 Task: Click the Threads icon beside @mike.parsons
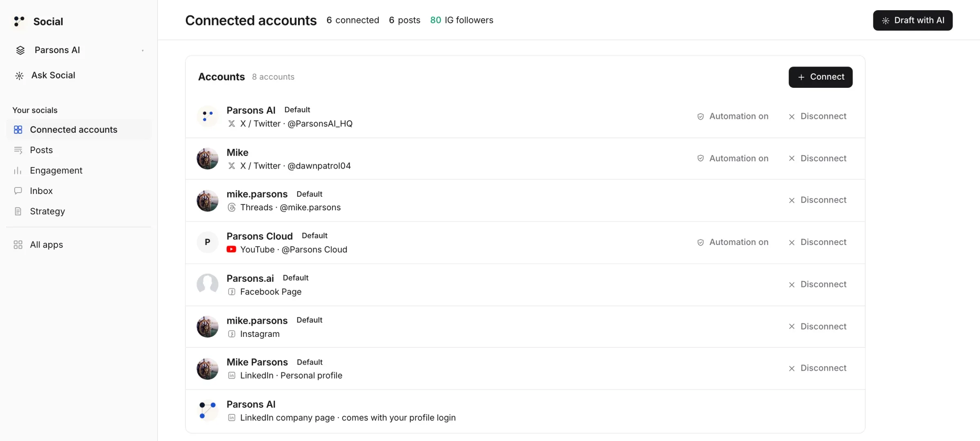point(232,207)
